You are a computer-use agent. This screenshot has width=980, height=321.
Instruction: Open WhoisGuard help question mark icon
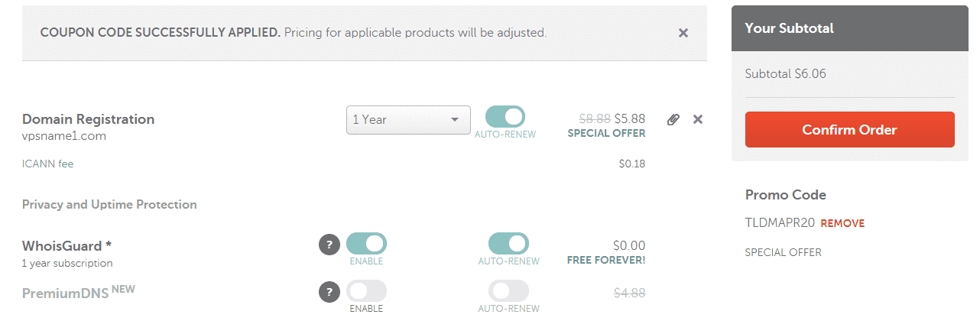[x=329, y=245]
